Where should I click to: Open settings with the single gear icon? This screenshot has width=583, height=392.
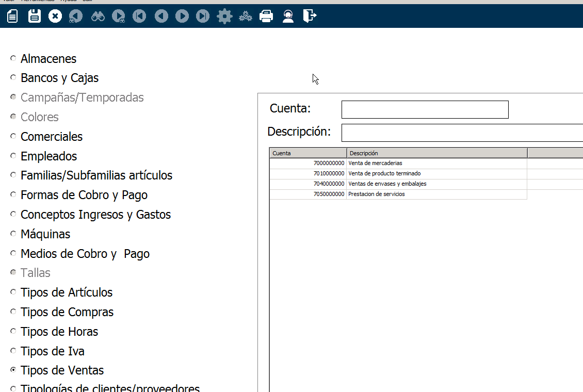224,17
